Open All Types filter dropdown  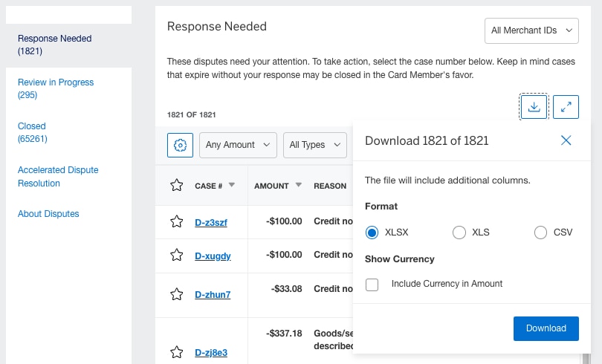[x=315, y=145]
